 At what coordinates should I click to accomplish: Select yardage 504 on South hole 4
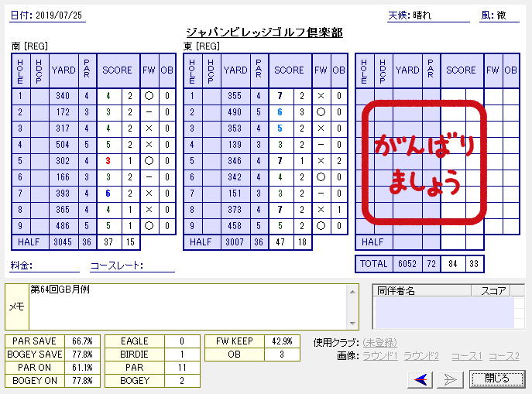(63, 145)
